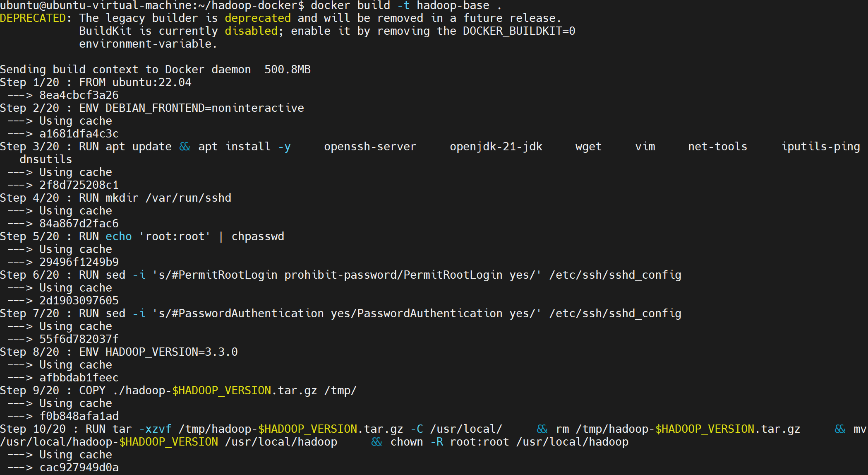Screen dimensions: 868x475
Task: Click the HADOOP_VERSION=3.3.0 text
Action: tap(171, 352)
